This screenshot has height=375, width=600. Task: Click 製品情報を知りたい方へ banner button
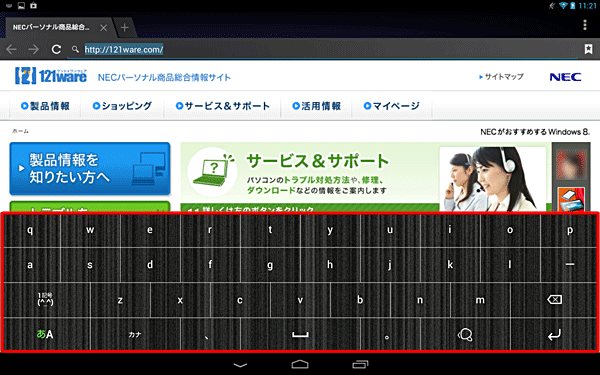90,169
